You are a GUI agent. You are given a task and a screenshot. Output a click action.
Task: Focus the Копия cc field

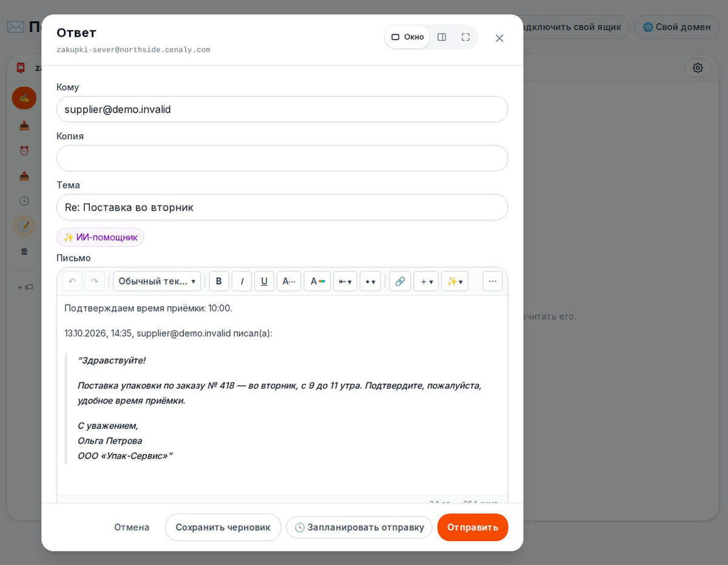pos(282,158)
